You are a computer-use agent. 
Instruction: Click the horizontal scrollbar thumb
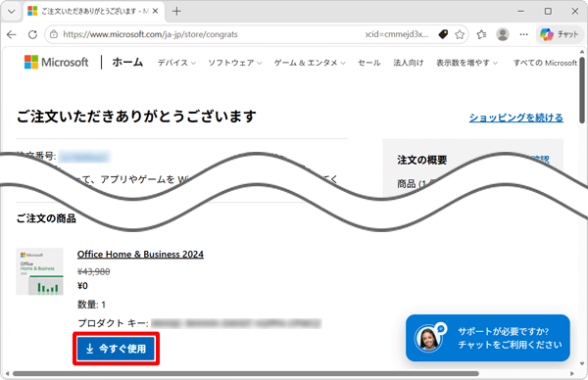pyautogui.click(x=246, y=373)
